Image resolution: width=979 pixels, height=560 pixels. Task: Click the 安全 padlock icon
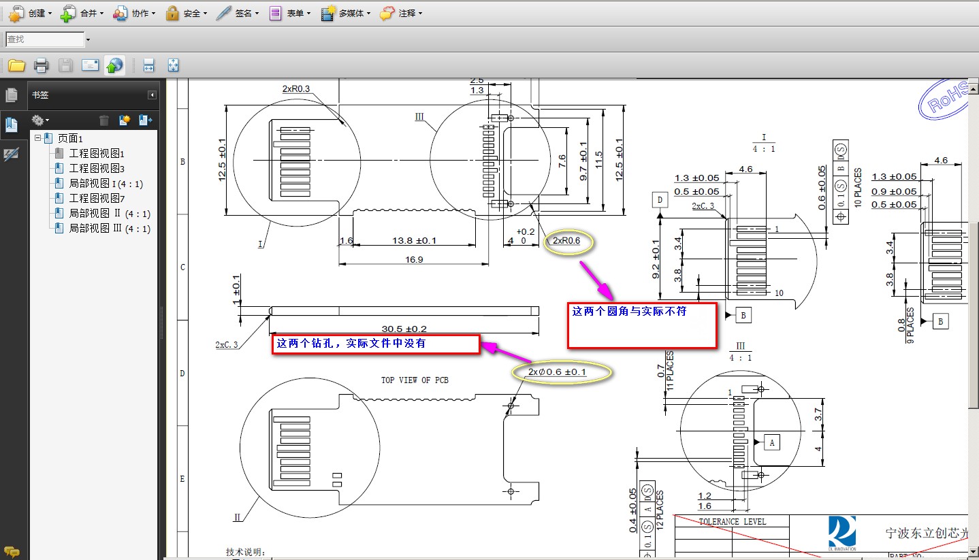click(x=173, y=13)
